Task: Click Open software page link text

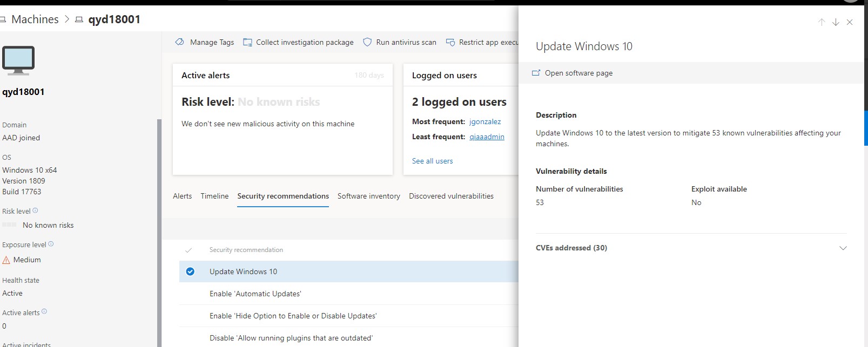Action: tap(578, 73)
